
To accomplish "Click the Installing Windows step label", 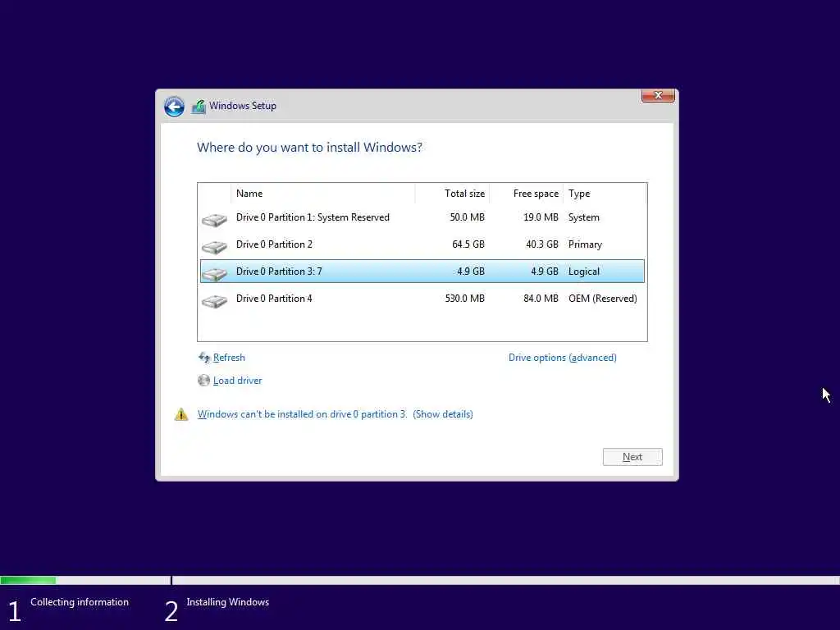I will coord(228,602).
